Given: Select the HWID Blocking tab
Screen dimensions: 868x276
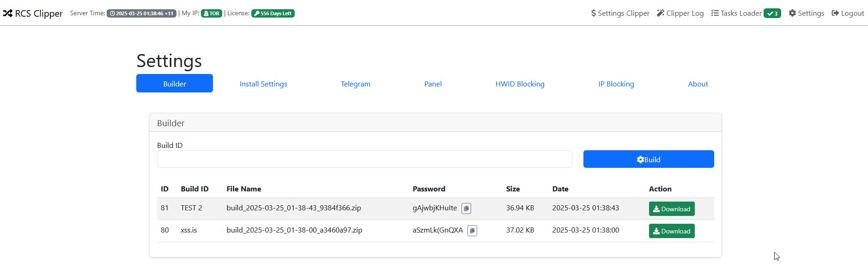Looking at the screenshot, I should click(520, 84).
